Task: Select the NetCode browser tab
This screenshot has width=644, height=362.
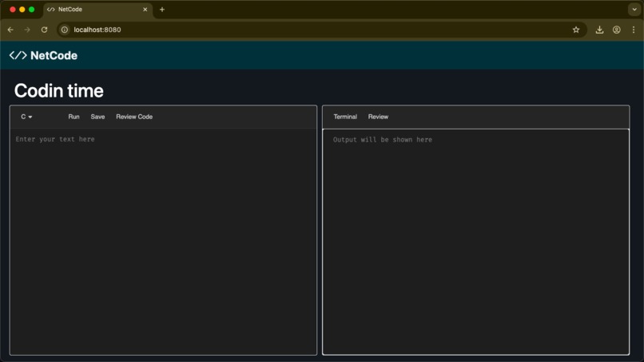Action: pos(97,10)
